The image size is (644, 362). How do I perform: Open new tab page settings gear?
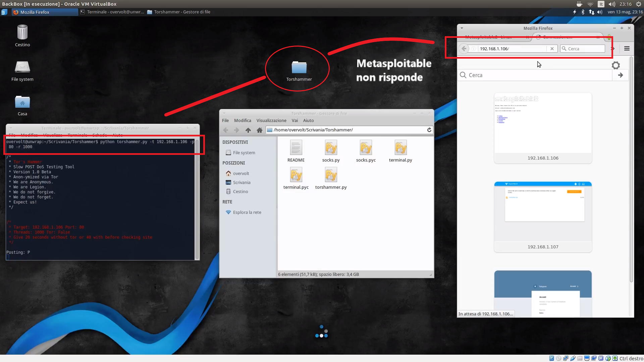616,65
